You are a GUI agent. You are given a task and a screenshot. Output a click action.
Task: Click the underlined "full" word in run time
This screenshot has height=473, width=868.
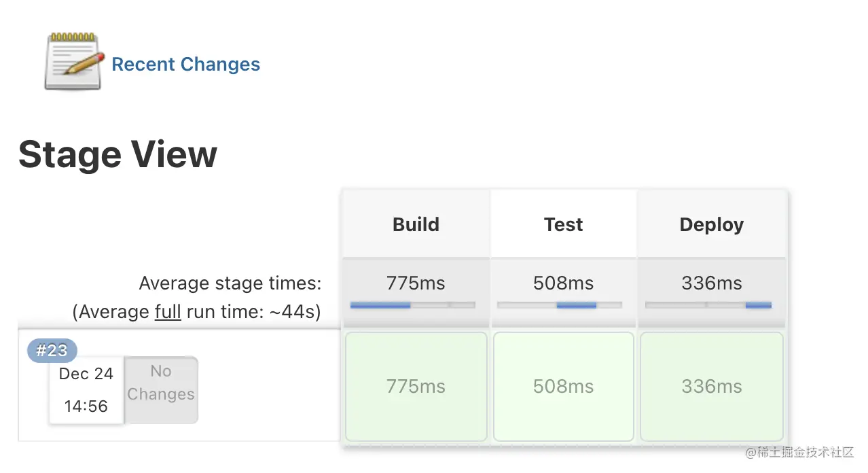(x=168, y=312)
